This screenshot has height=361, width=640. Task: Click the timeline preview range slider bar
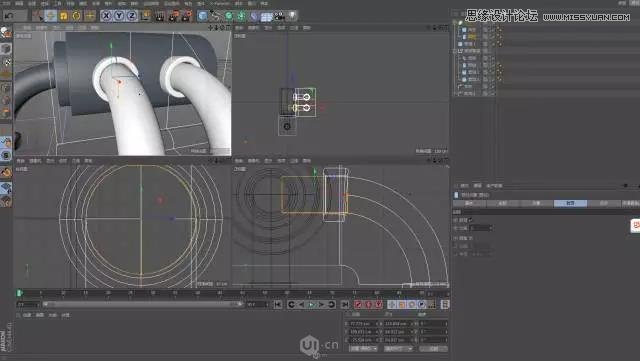coord(143,304)
